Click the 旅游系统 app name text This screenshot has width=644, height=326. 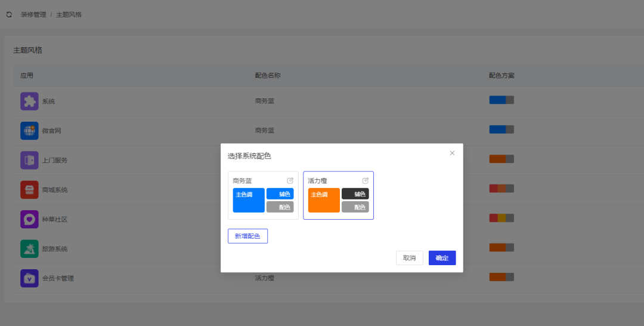tap(55, 249)
